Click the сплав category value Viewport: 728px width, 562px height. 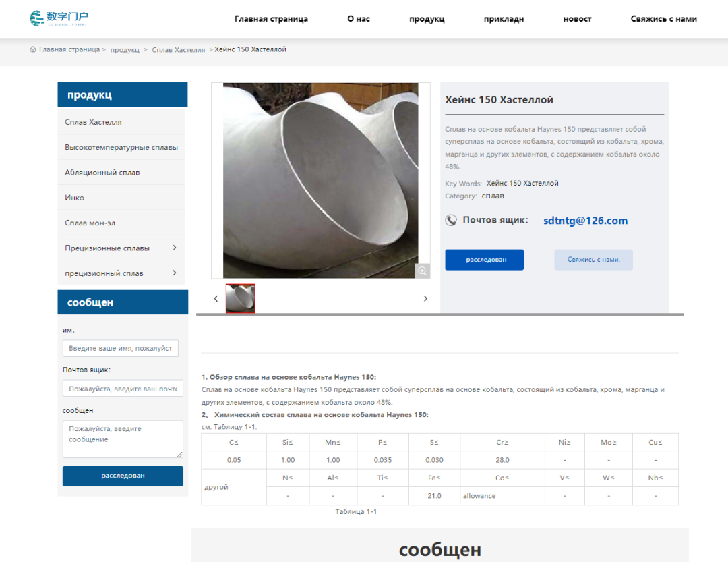tap(493, 196)
